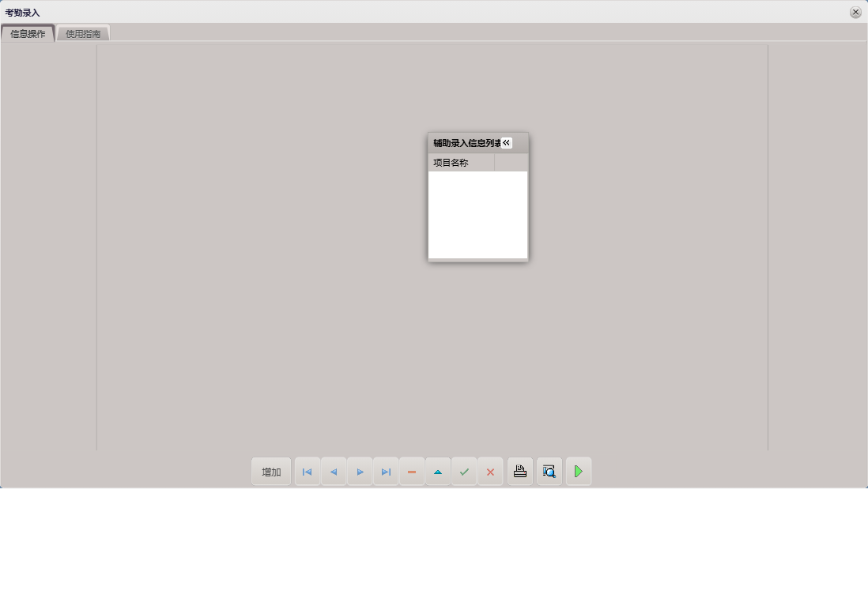The width and height of the screenshot is (868, 602).
Task: Collapse the 辅助录入信息列表 panel
Action: click(x=507, y=143)
